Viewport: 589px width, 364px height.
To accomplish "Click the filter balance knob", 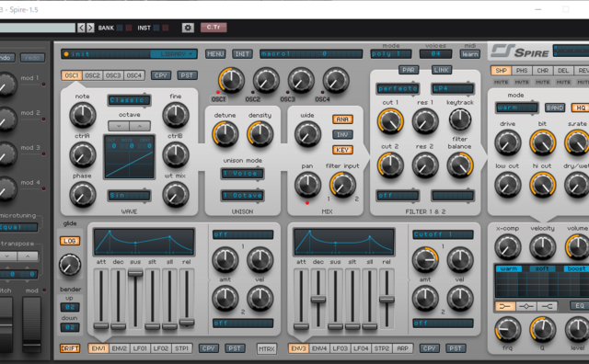I will tap(460, 165).
